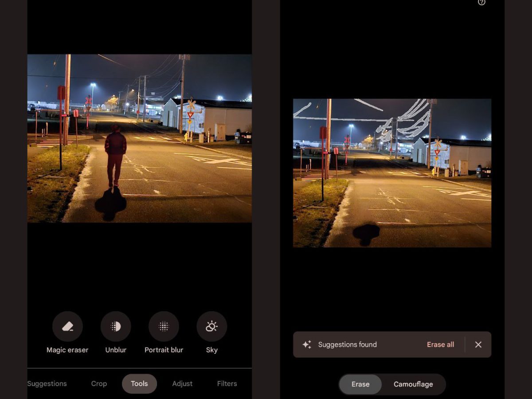Open the Crop tab
Viewport: 532px width, 399px height.
pyautogui.click(x=99, y=384)
